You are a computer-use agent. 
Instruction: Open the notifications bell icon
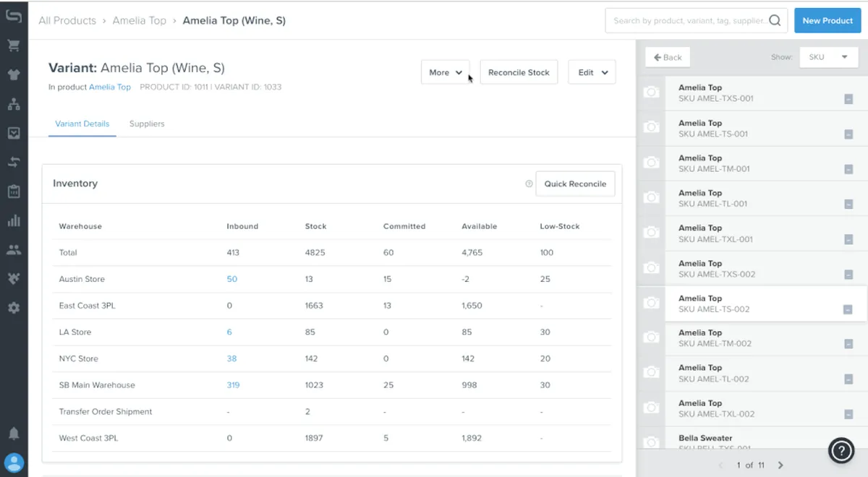(x=14, y=434)
